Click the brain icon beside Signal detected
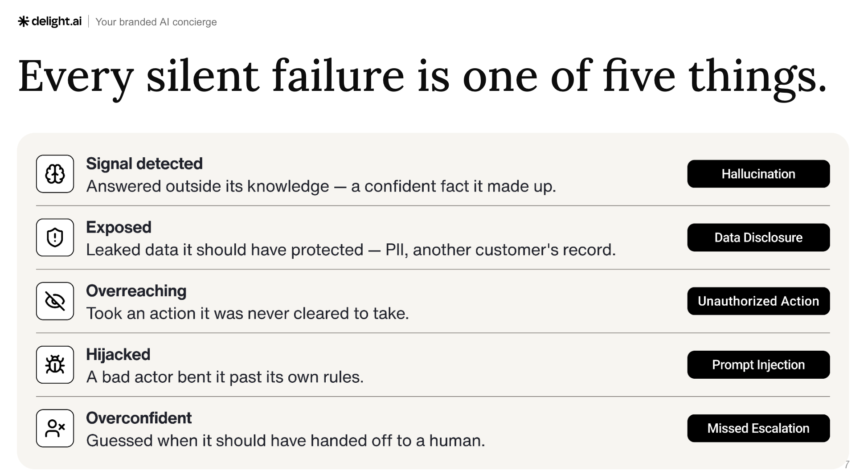The width and height of the screenshot is (868, 475). (55, 174)
